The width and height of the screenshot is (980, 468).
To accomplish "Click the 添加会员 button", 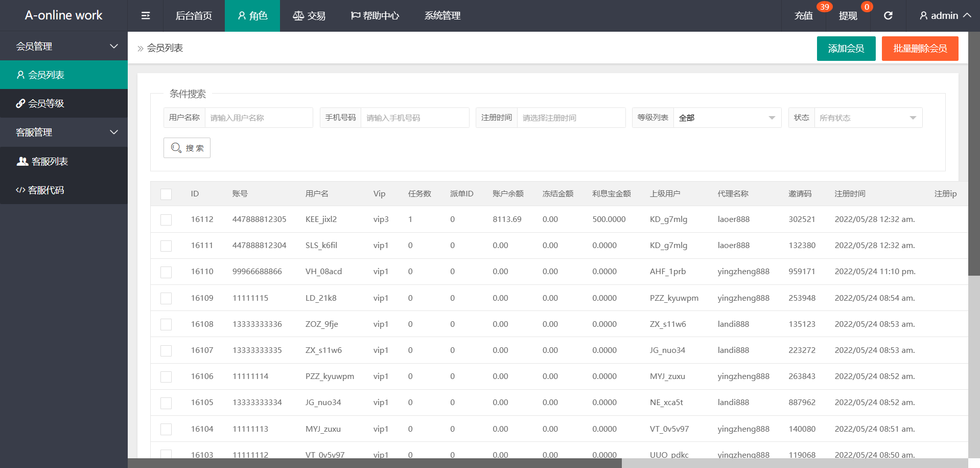I will pyautogui.click(x=846, y=49).
